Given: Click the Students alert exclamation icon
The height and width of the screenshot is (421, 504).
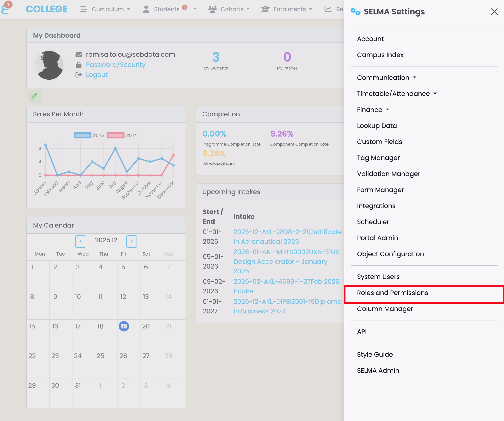Looking at the screenshot, I should coord(185,7).
